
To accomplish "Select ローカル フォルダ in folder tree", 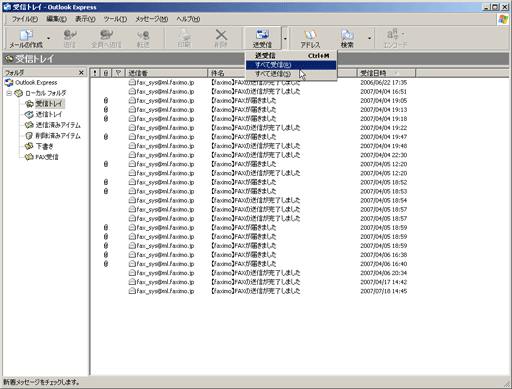I will point(40,93).
